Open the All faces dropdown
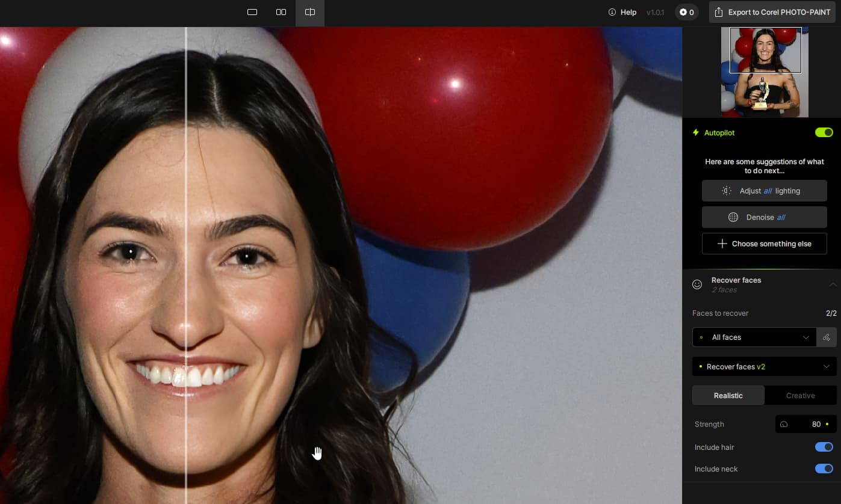 [754, 337]
